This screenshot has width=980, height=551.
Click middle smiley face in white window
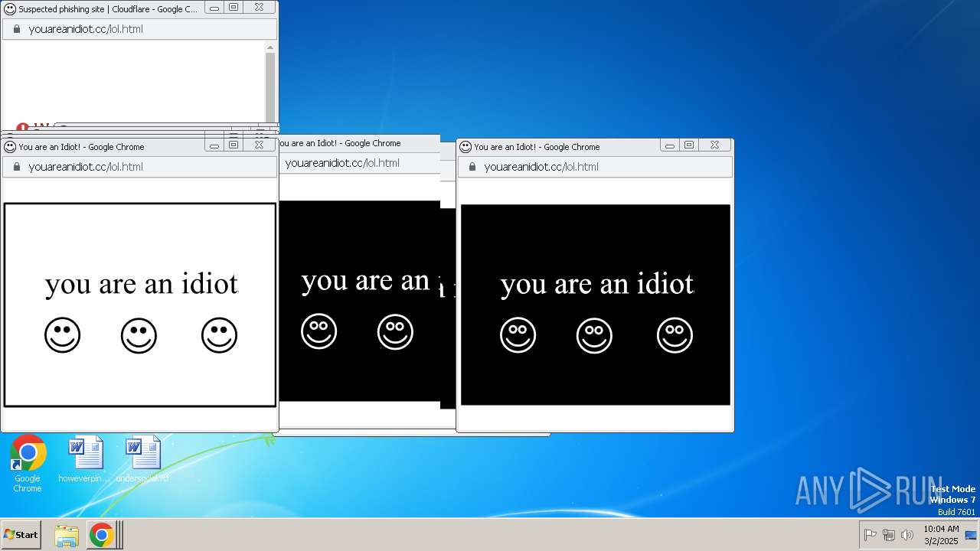point(139,335)
